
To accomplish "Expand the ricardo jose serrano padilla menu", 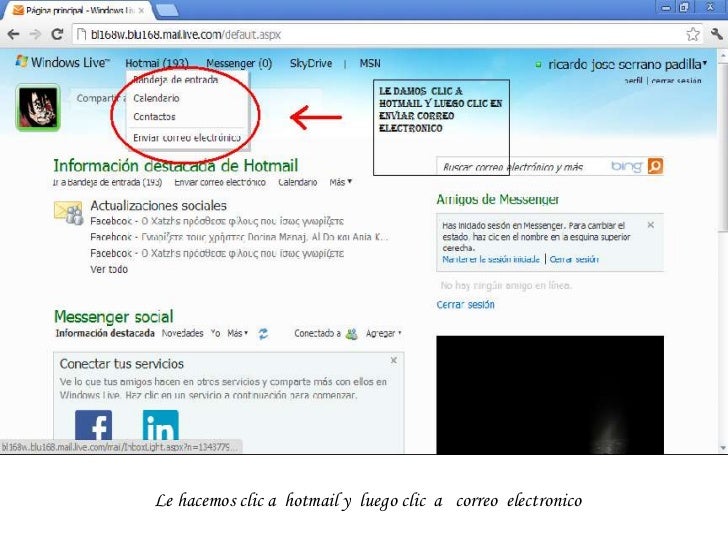I will pyautogui.click(x=627, y=64).
